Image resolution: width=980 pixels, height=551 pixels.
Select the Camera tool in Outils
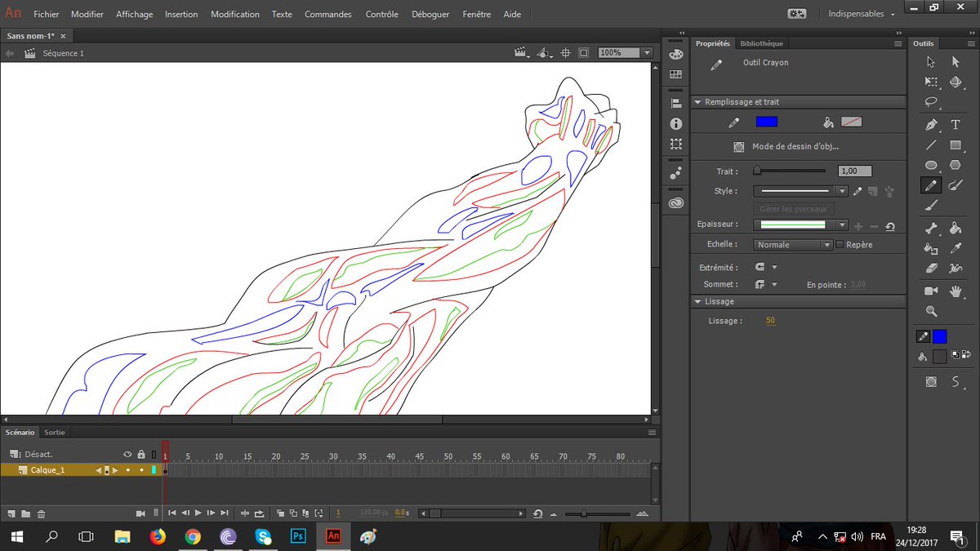931,291
